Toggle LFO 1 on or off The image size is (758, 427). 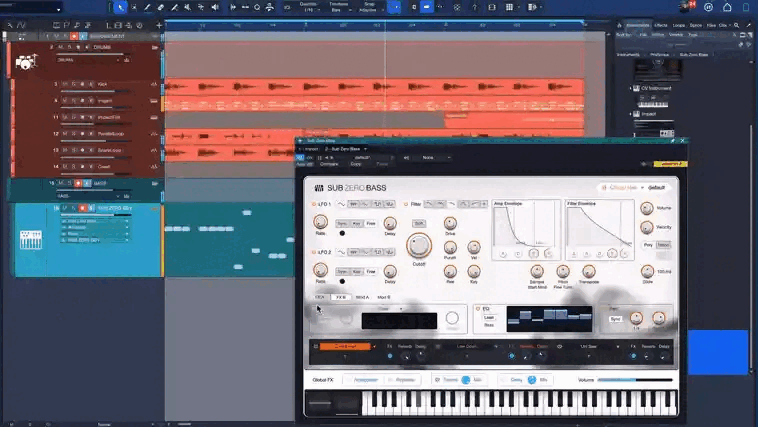point(314,204)
